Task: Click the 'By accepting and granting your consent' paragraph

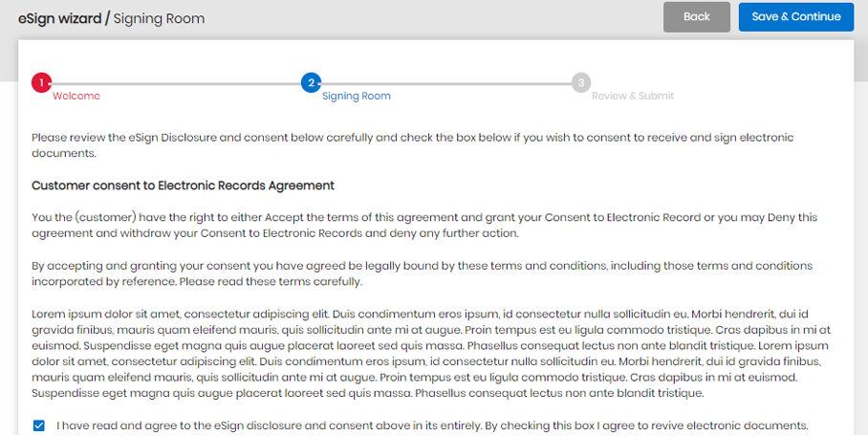Action: 422,273
